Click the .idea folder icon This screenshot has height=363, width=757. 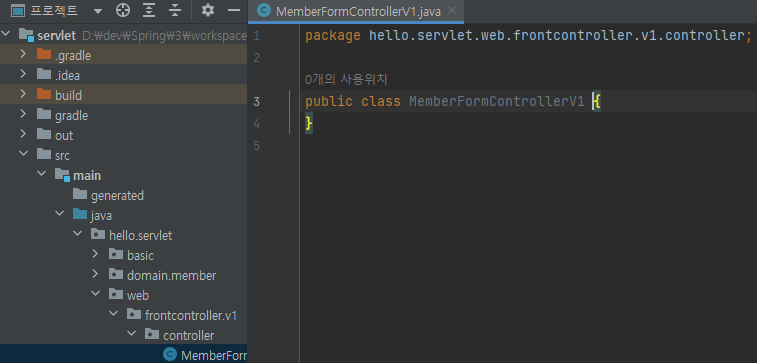click(x=44, y=74)
